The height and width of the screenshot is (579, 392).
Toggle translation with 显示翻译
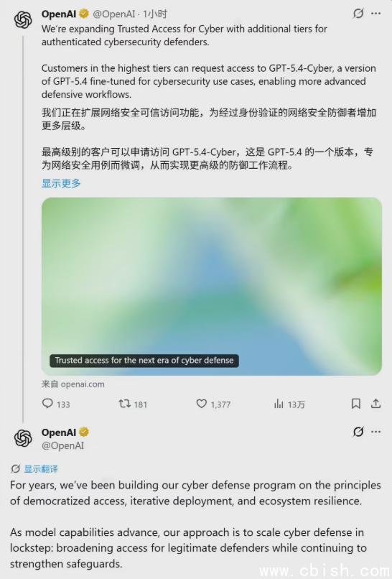(x=41, y=469)
